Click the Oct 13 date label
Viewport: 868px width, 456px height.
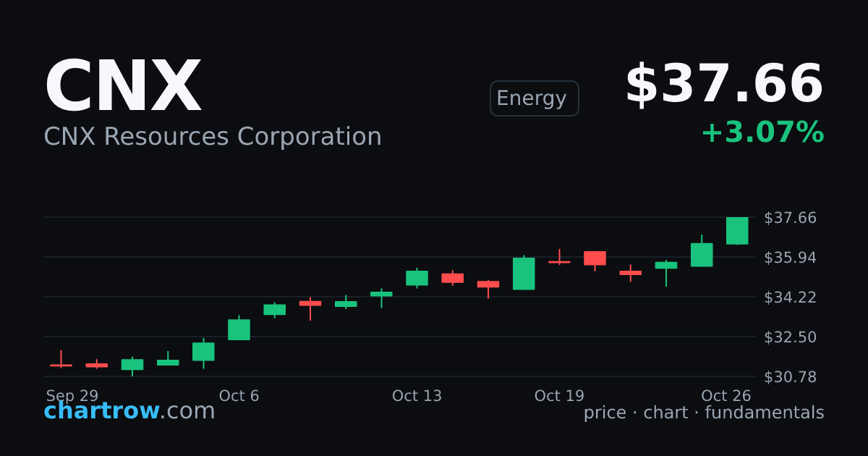(417, 396)
